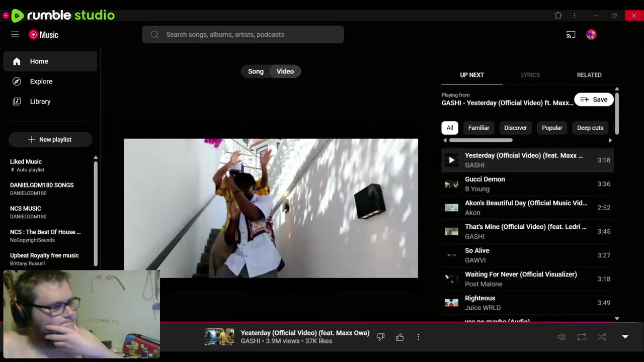This screenshot has height=362, width=644.
Task: Click the Righteous queue thumbnail
Action: coord(451,303)
